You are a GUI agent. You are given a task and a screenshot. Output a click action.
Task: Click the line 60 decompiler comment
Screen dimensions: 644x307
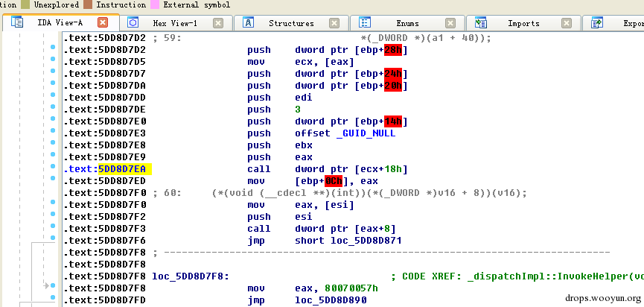click(x=339, y=193)
